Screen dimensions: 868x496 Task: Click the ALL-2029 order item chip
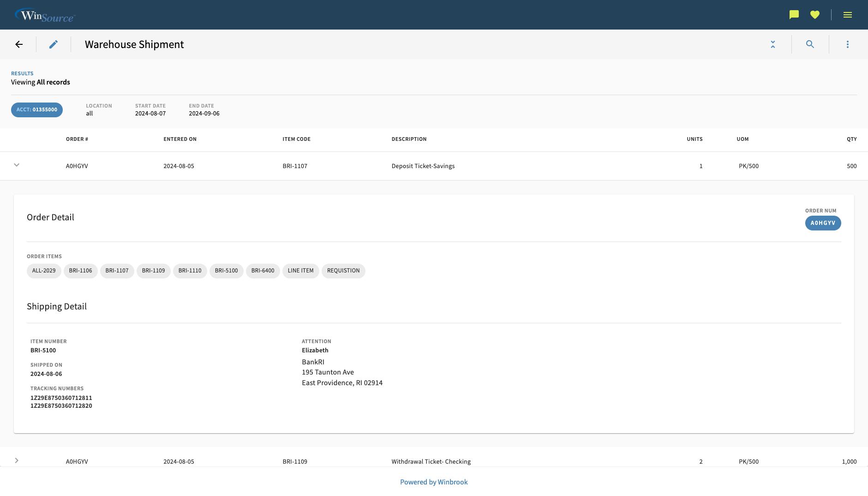pyautogui.click(x=43, y=271)
